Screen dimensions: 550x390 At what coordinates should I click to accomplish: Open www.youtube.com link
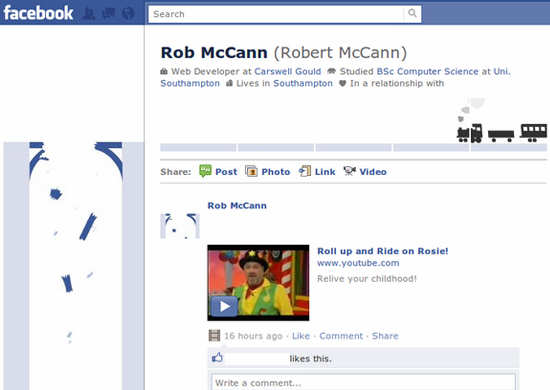point(358,263)
